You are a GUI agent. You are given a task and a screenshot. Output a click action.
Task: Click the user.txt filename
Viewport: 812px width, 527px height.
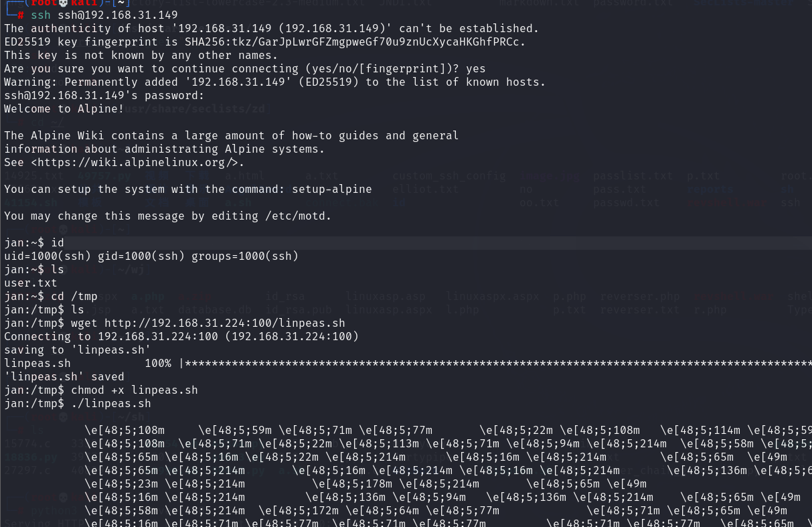[31, 283]
